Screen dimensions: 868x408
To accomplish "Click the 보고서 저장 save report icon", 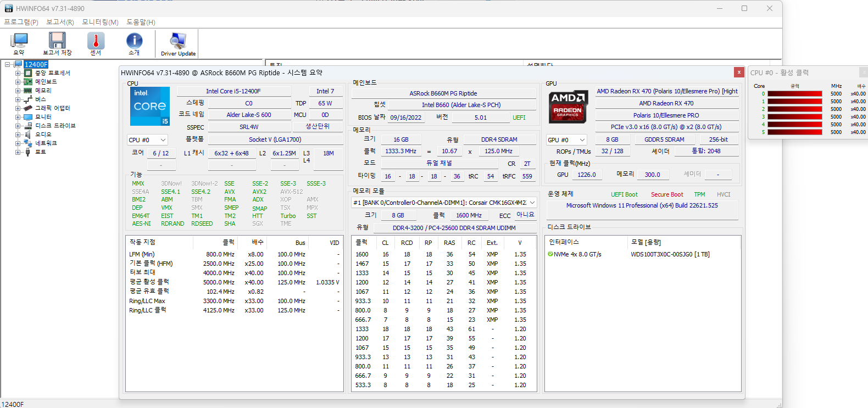I will [x=57, y=41].
